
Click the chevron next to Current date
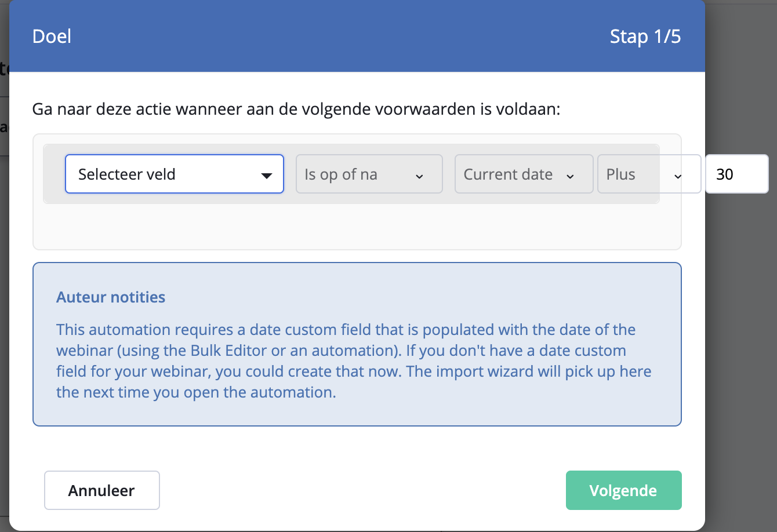click(570, 176)
